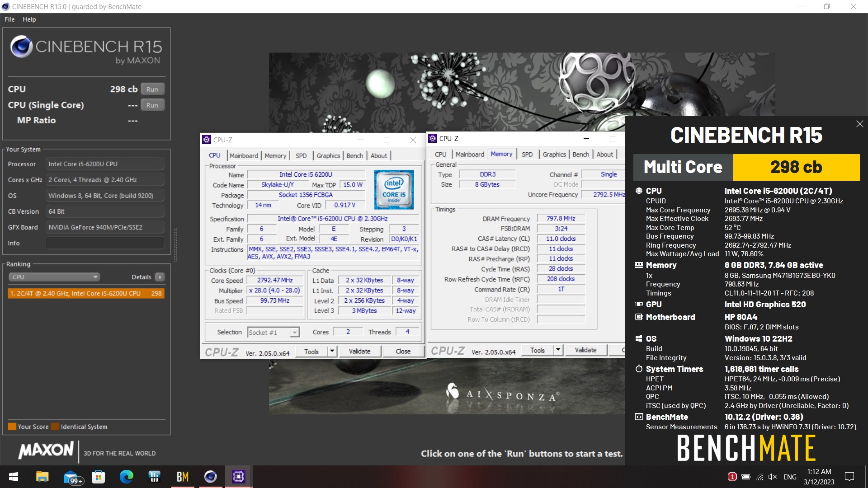Switch to Mainboard tab in left CPU-Z
Screen dimensions: 868x488
(x=244, y=155)
